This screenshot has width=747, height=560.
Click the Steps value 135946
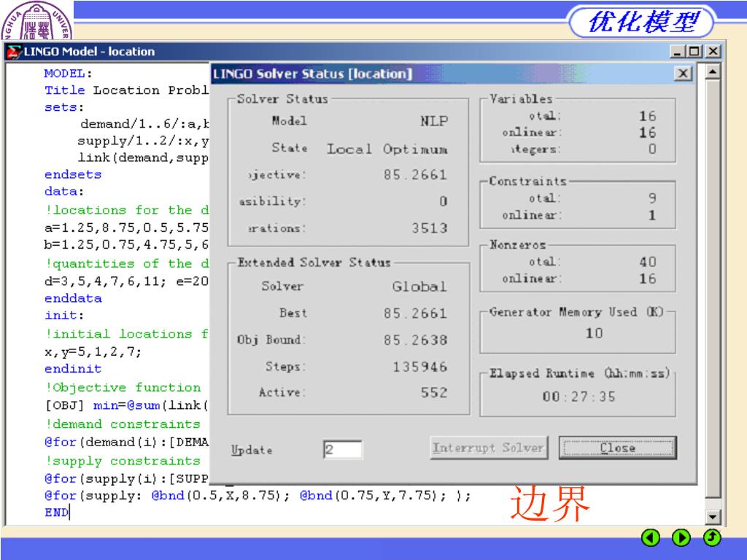point(419,367)
